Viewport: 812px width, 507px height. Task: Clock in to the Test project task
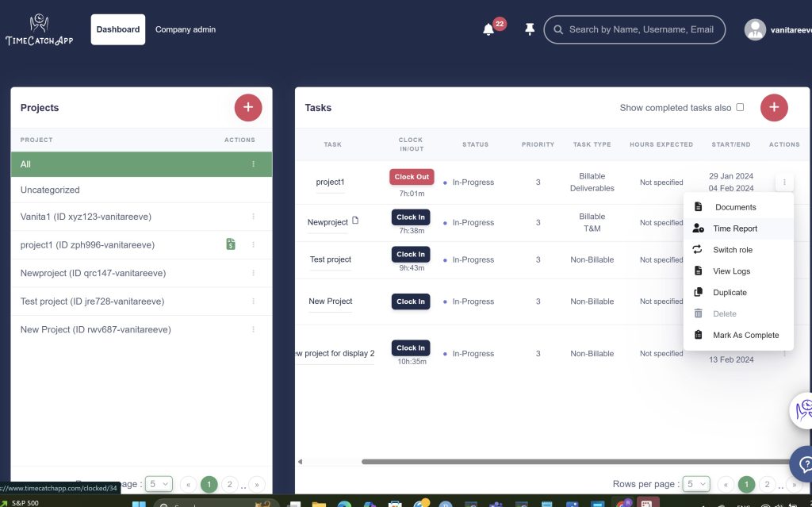(x=411, y=255)
